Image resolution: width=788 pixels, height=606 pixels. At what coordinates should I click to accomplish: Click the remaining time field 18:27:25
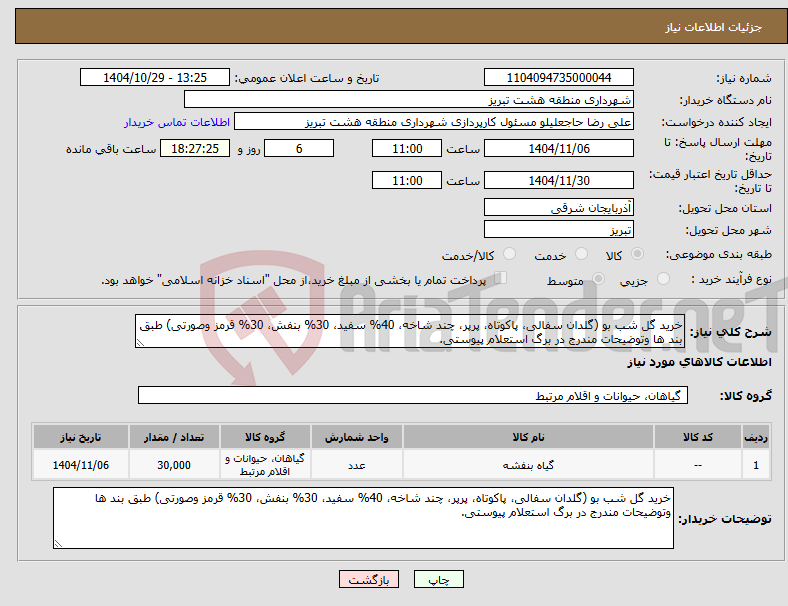(x=195, y=149)
